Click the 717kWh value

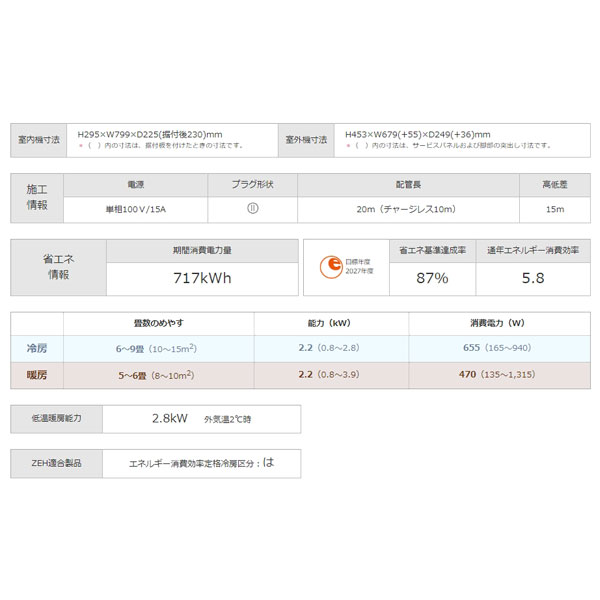click(201, 277)
